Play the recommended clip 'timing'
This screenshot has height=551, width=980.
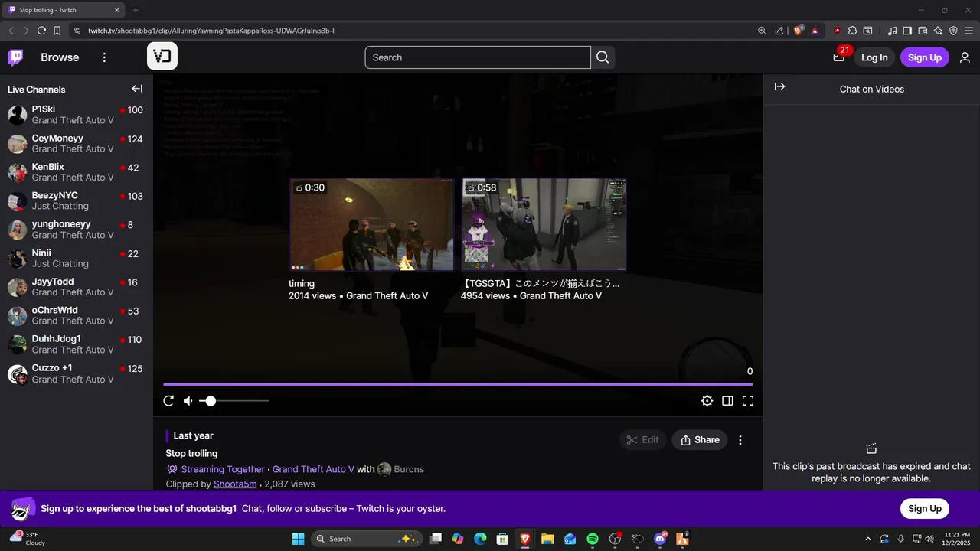[x=371, y=225]
